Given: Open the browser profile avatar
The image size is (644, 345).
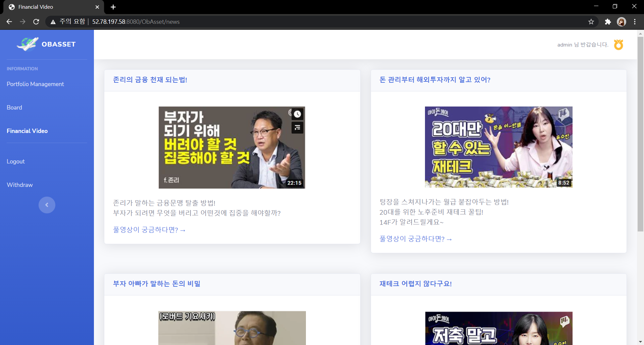Looking at the screenshot, I should (622, 21).
